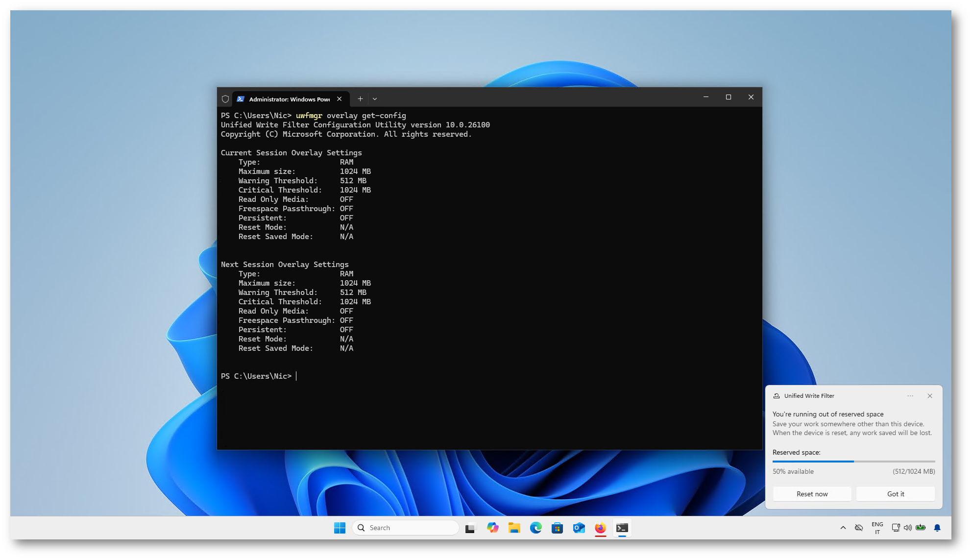Click the battery status tray icon
972x560 pixels.
tap(921, 528)
